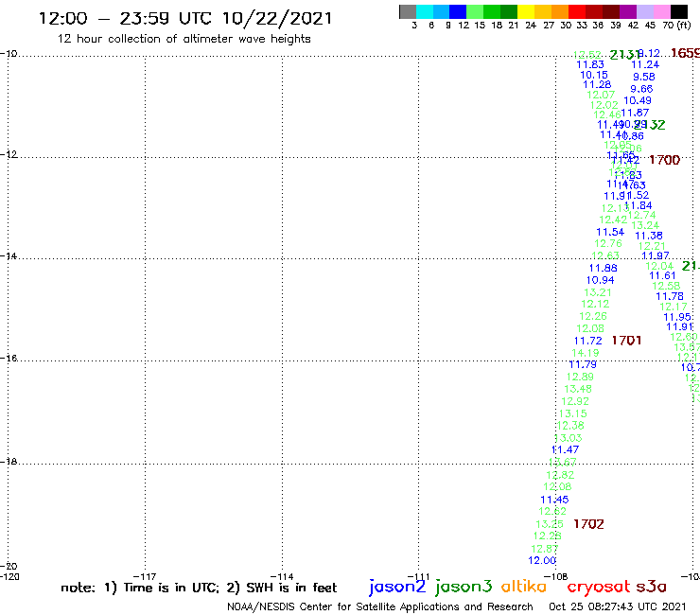Select the altika satellite legend label
700x615 pixels.
point(523,587)
